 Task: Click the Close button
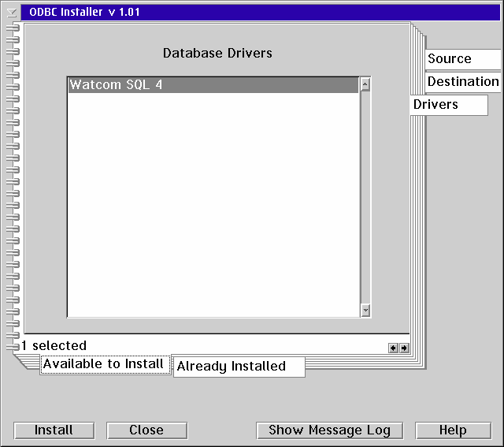coord(147,430)
